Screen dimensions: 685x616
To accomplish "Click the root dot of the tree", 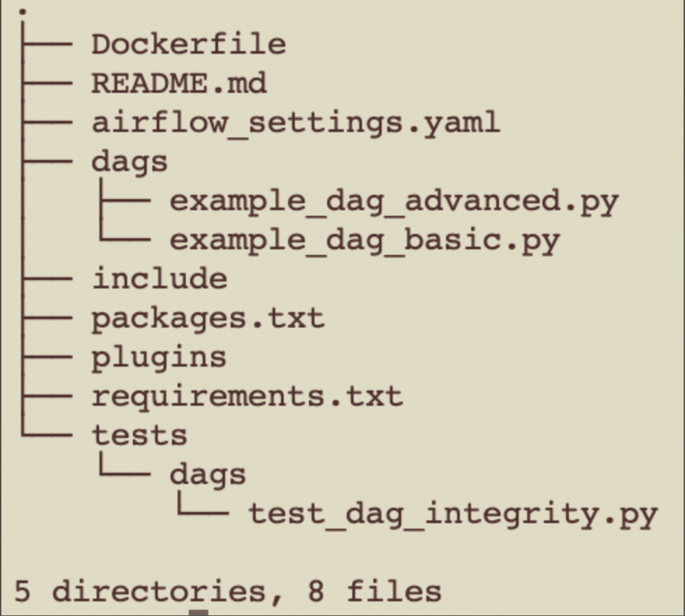I will [x=24, y=12].
